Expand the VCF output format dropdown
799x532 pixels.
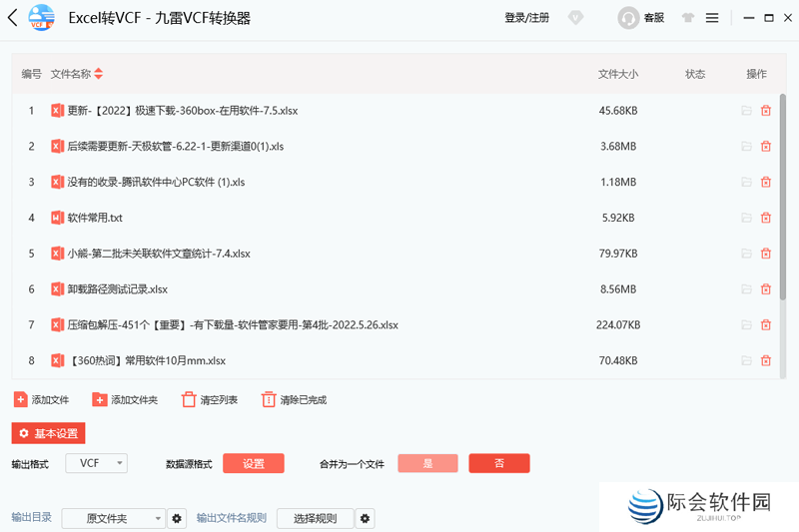97,463
